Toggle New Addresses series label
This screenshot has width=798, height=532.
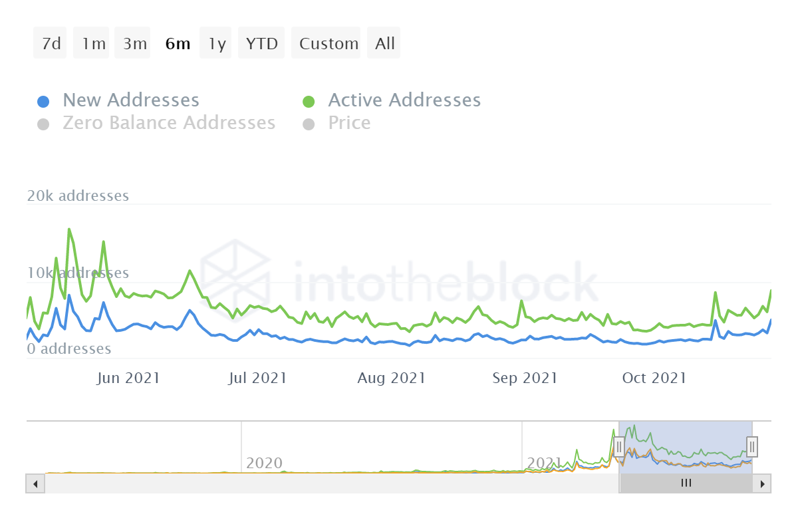131,100
